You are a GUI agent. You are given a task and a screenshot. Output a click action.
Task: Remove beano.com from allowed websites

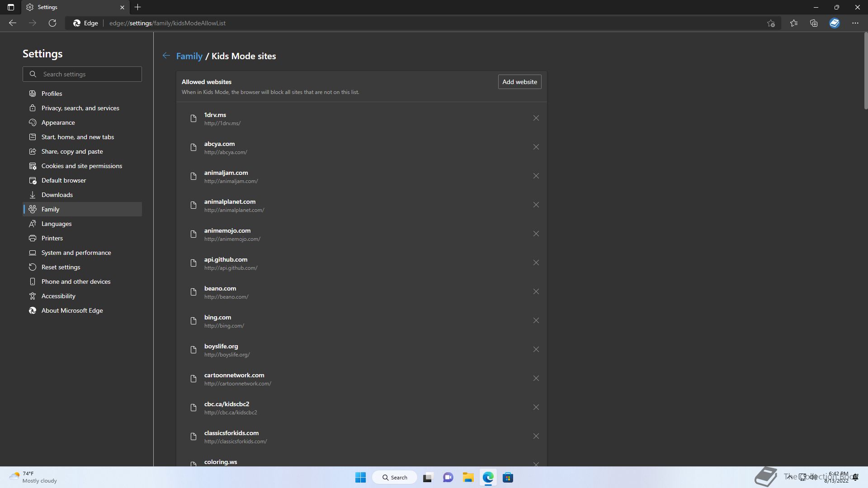point(536,292)
